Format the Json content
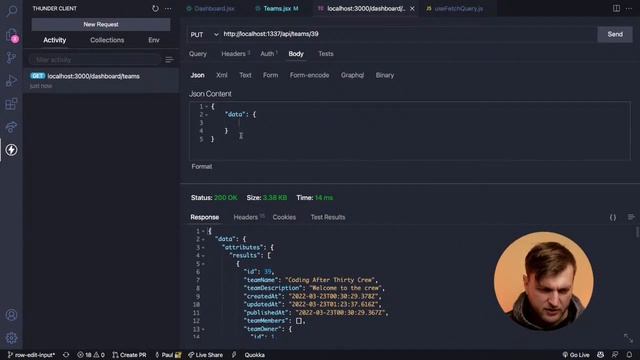 (x=202, y=167)
